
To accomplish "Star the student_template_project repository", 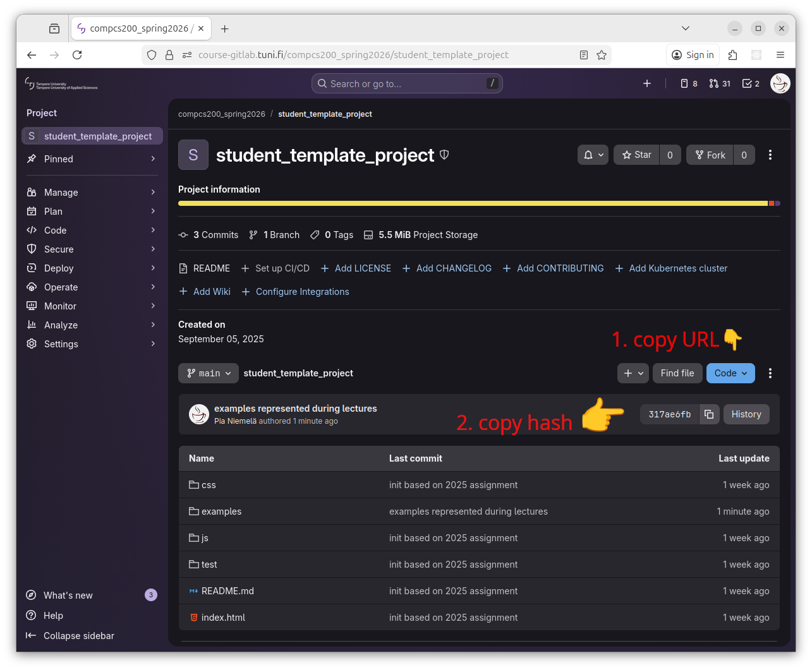I will [x=636, y=155].
